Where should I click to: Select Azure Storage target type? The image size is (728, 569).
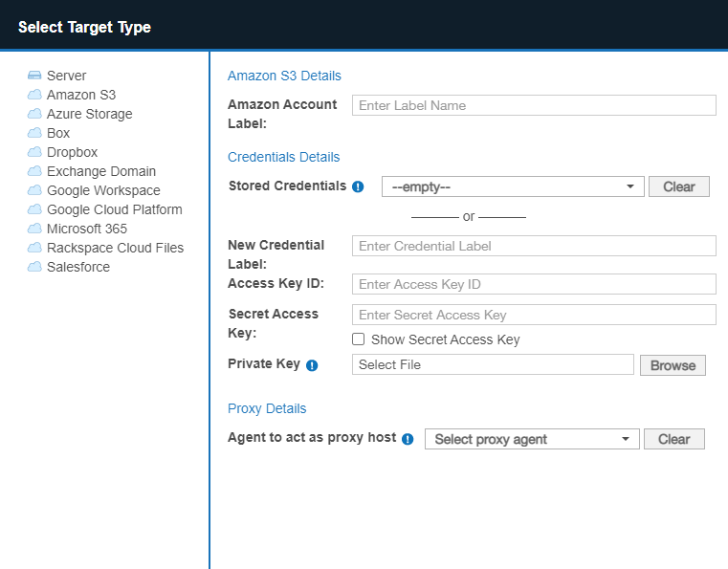click(89, 114)
